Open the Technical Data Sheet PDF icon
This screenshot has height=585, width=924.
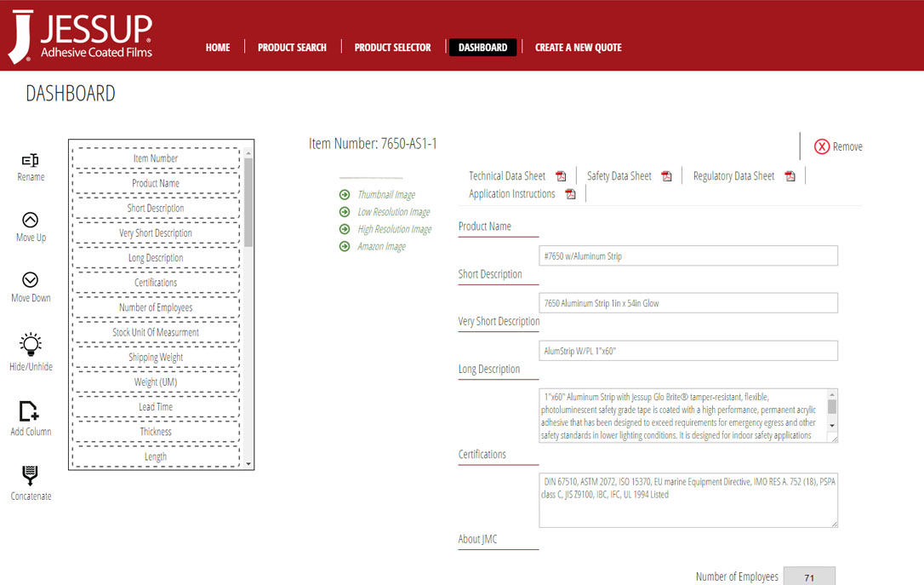[x=561, y=176]
